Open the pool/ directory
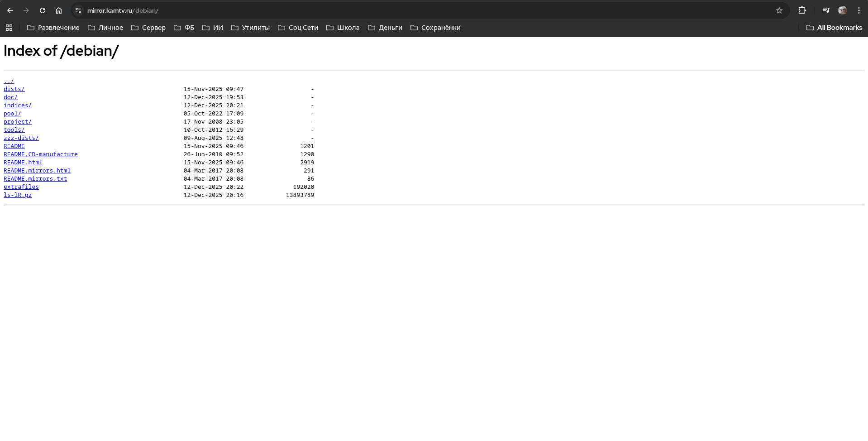The width and height of the screenshot is (868, 441). coord(12,114)
